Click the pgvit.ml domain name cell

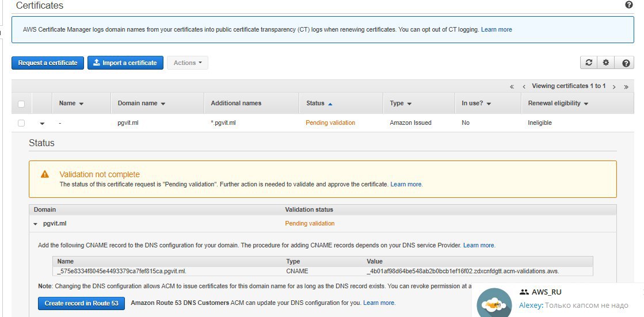click(128, 123)
